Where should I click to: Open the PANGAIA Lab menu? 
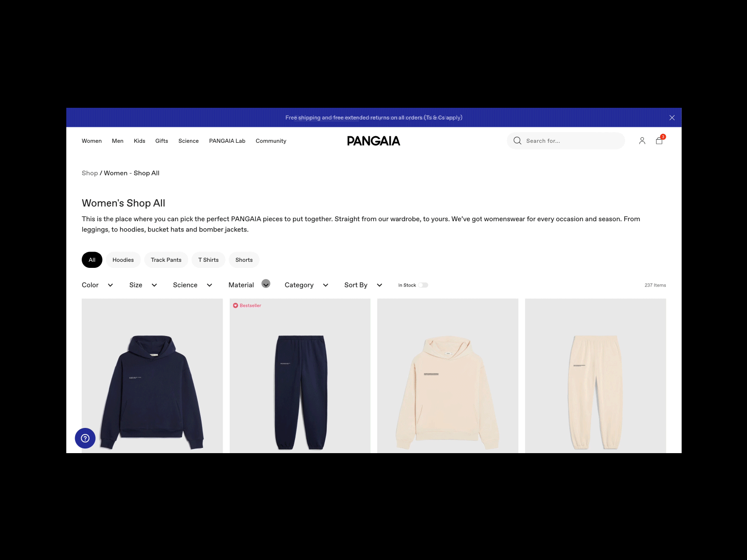tap(227, 141)
